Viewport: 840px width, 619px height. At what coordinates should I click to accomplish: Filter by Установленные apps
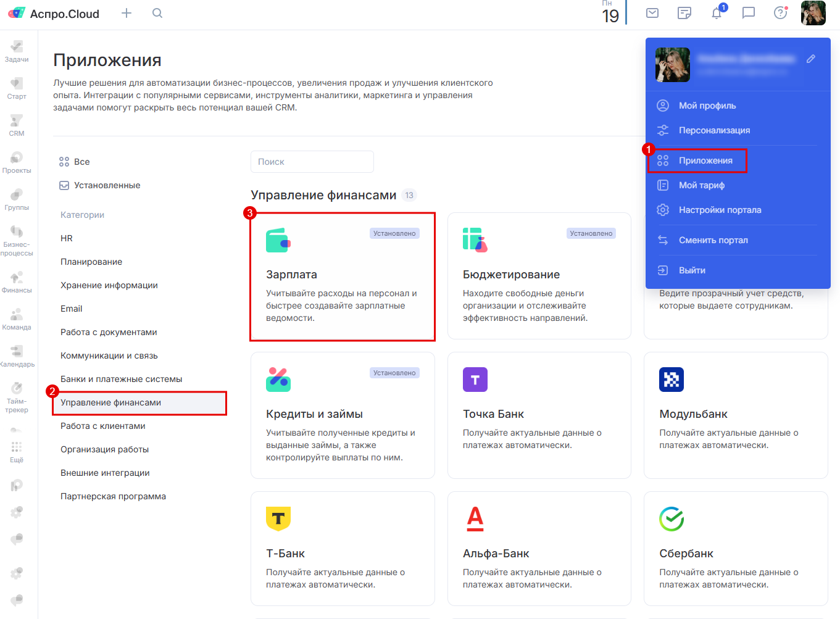pyautogui.click(x=107, y=185)
